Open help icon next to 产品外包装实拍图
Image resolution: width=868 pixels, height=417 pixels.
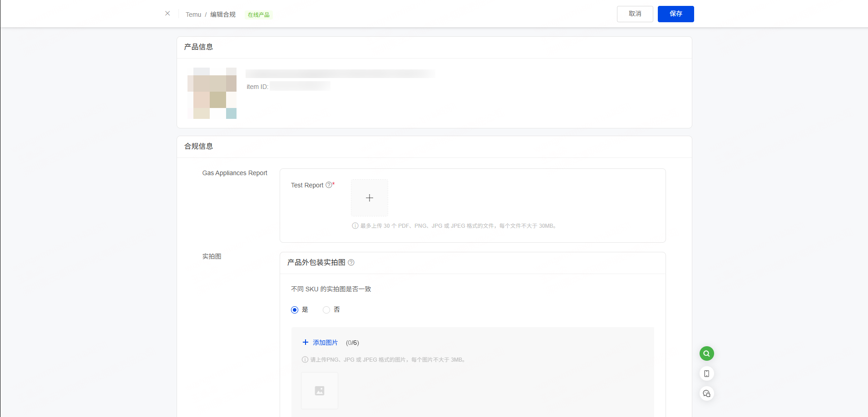pyautogui.click(x=351, y=263)
